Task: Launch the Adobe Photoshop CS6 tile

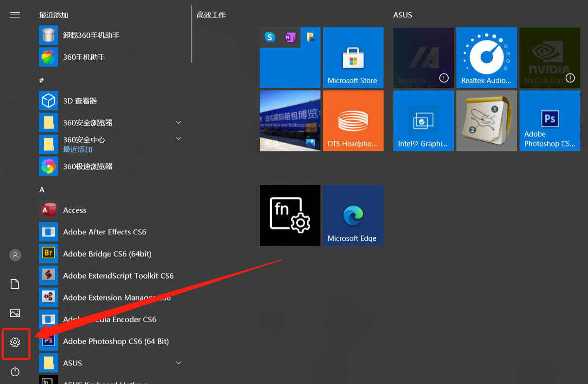Action: [x=550, y=120]
